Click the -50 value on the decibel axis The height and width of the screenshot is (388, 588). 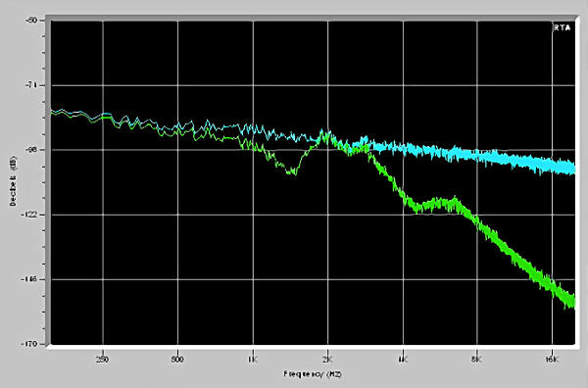[32, 20]
